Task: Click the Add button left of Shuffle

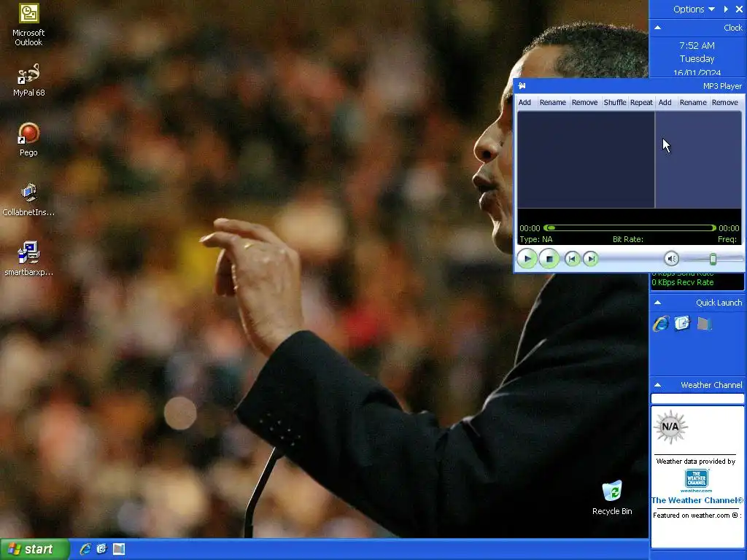Action: 525,102
